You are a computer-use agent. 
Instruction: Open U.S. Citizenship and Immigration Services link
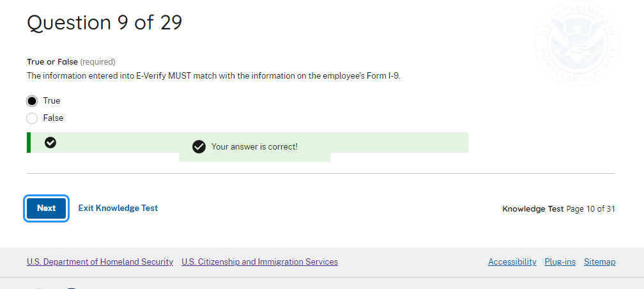[259, 262]
